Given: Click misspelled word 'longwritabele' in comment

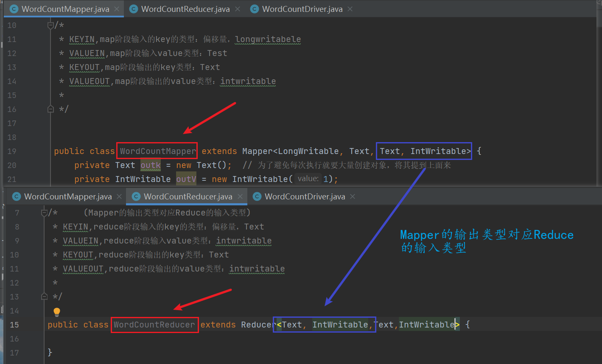Looking at the screenshot, I should pos(268,39).
